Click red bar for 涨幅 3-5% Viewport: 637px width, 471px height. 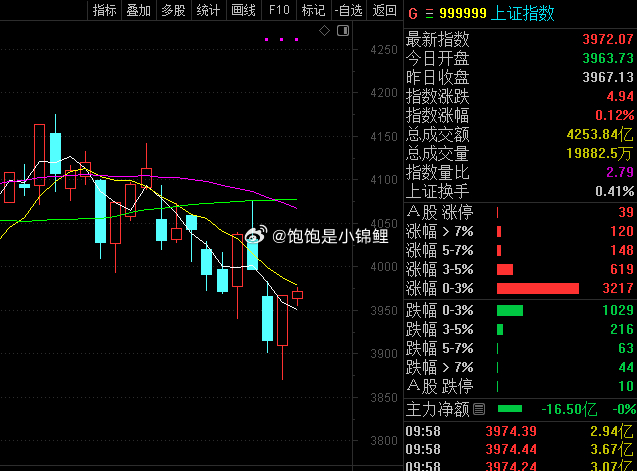tap(505, 269)
